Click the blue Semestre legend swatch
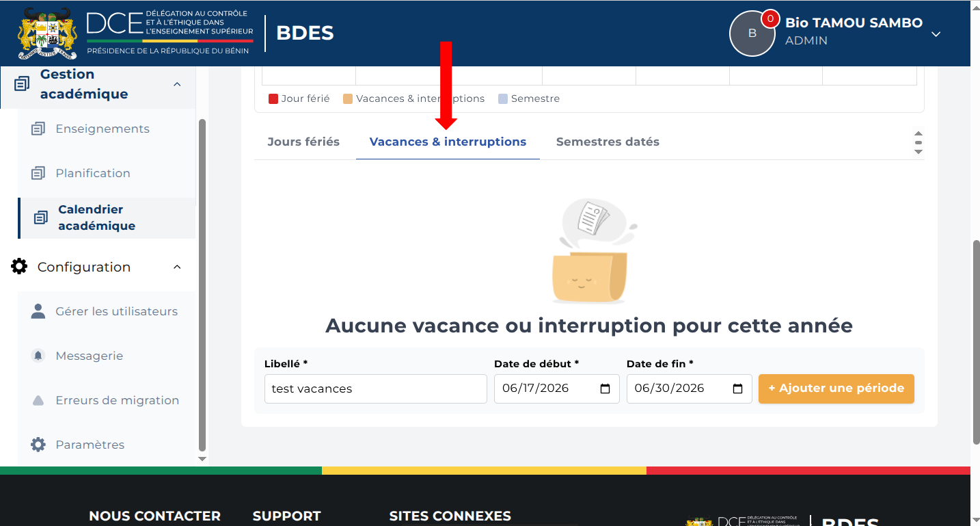This screenshot has height=526, width=980. 503,99
